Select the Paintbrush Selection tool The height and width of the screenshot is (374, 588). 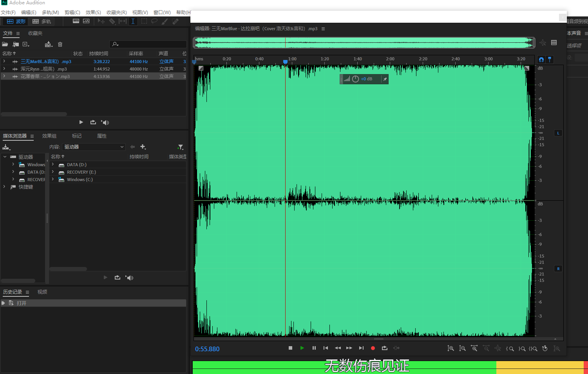tap(165, 21)
